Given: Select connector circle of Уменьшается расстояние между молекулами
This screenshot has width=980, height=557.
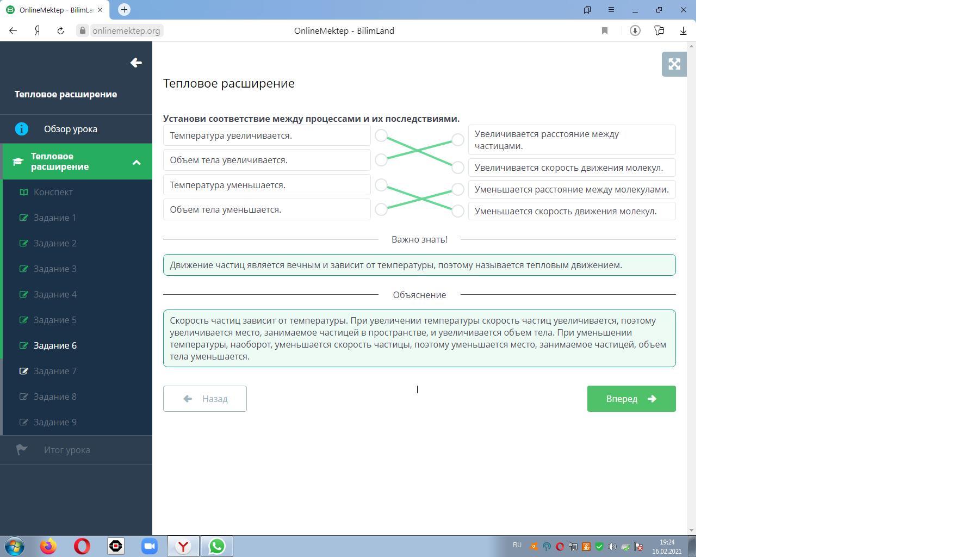Looking at the screenshot, I should point(458,189).
